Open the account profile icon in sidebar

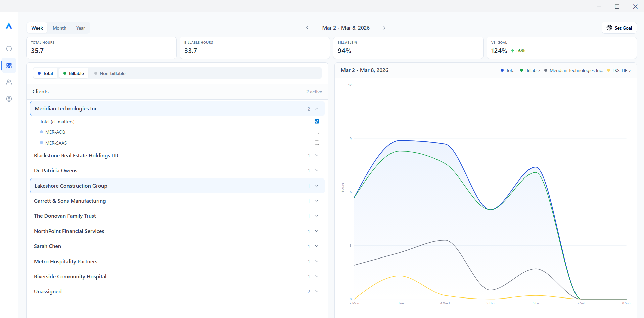[x=9, y=98]
